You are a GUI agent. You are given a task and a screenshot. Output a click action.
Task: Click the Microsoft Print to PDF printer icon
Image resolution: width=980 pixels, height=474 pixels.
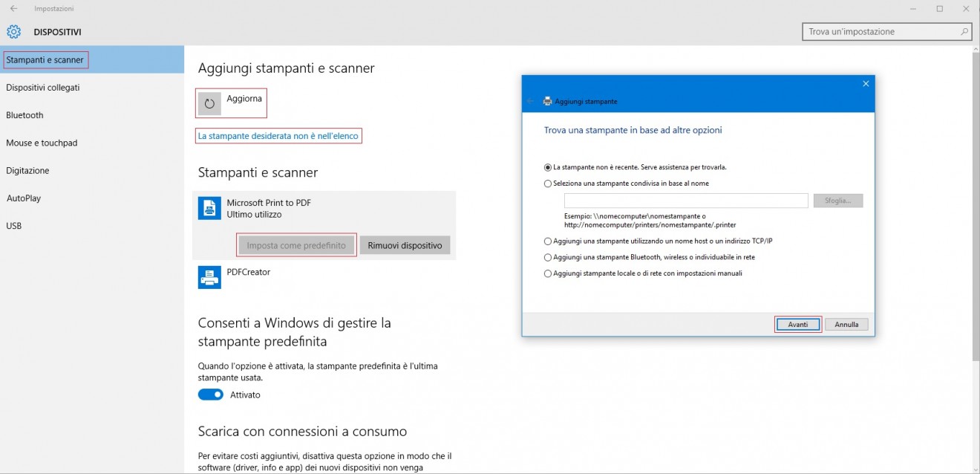(x=209, y=208)
